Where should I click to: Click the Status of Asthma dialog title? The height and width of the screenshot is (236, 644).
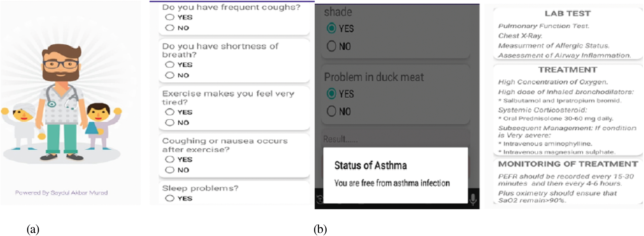pyautogui.click(x=370, y=165)
